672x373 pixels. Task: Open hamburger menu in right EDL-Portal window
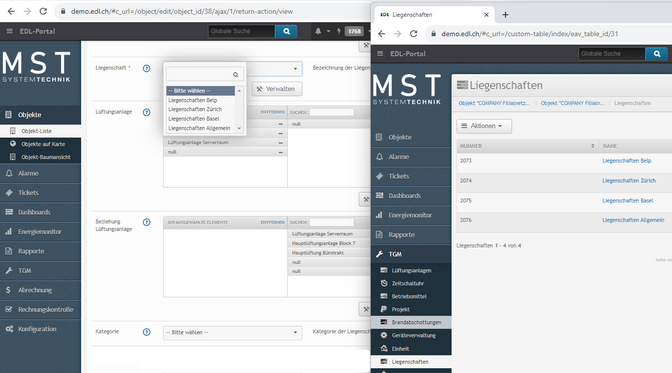tap(380, 54)
